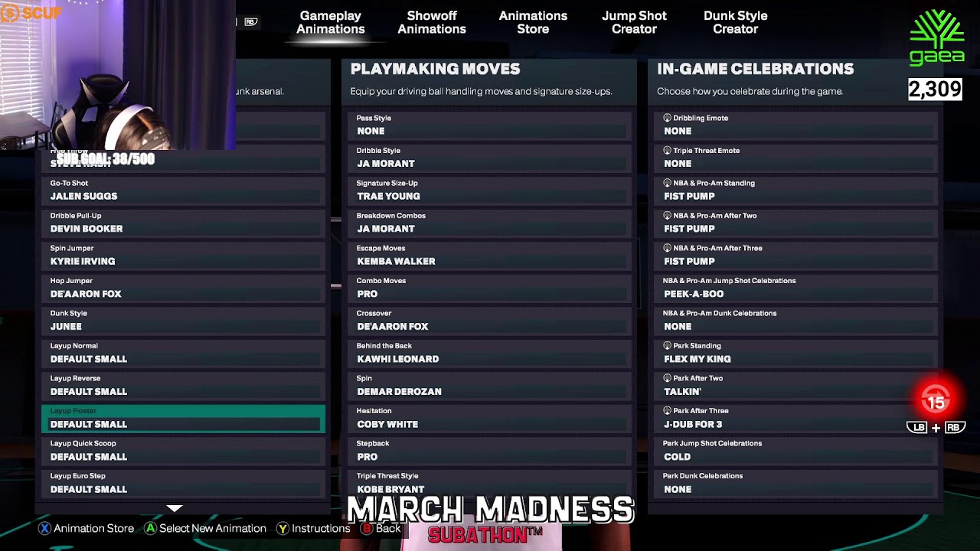This screenshot has height=551, width=980.
Task: Select Behind the Back Kawhi Leonard row
Action: pos(490,354)
